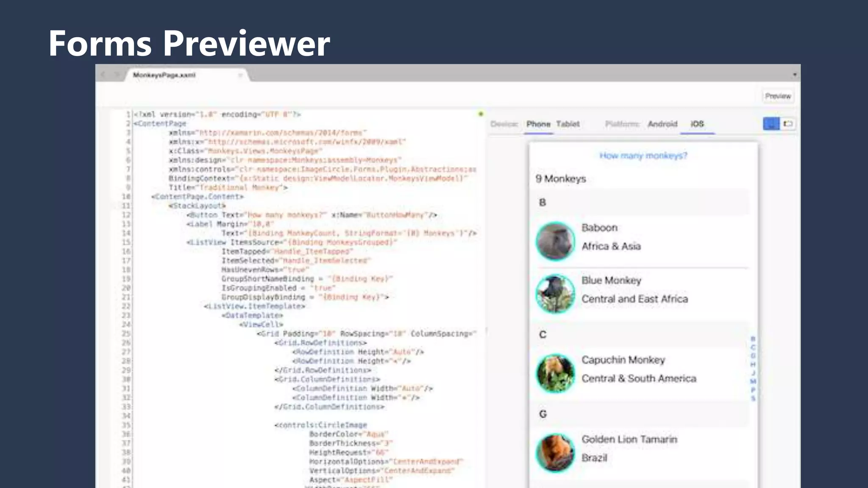Select portrait orientation icon
868x488 pixels.
coord(771,124)
